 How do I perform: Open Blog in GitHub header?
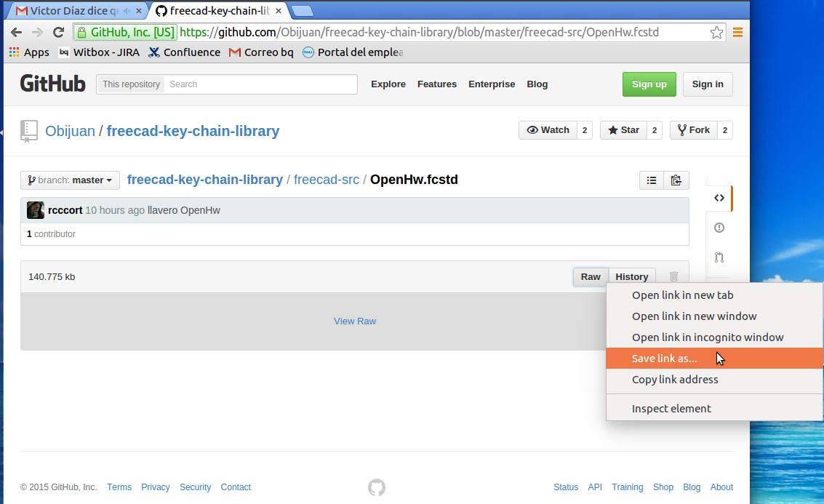(x=537, y=84)
